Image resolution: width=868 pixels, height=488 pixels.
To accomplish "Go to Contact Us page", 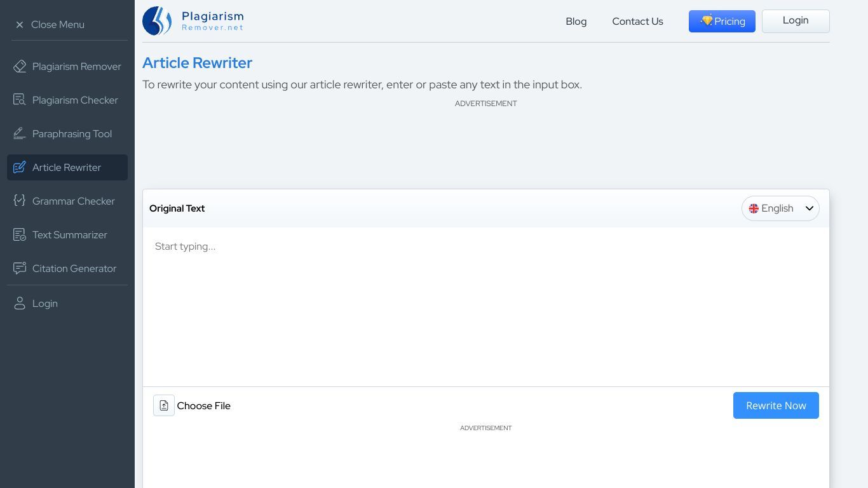I will (x=637, y=21).
